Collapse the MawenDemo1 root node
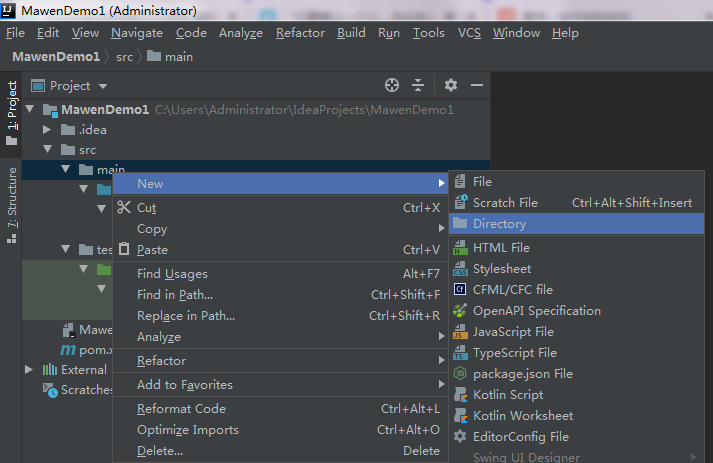Image resolution: width=713 pixels, height=463 pixels. 30,109
